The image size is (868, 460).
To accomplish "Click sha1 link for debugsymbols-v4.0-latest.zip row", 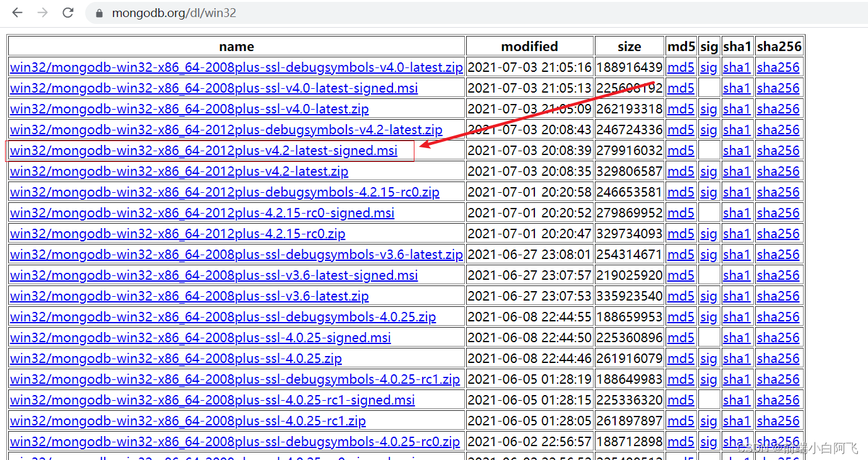I will 737,67.
